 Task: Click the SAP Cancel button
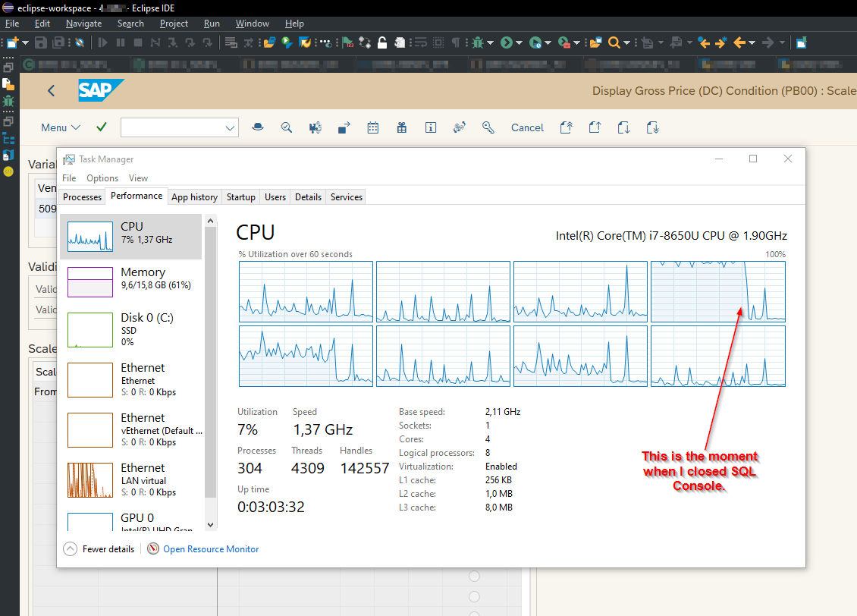click(x=527, y=127)
